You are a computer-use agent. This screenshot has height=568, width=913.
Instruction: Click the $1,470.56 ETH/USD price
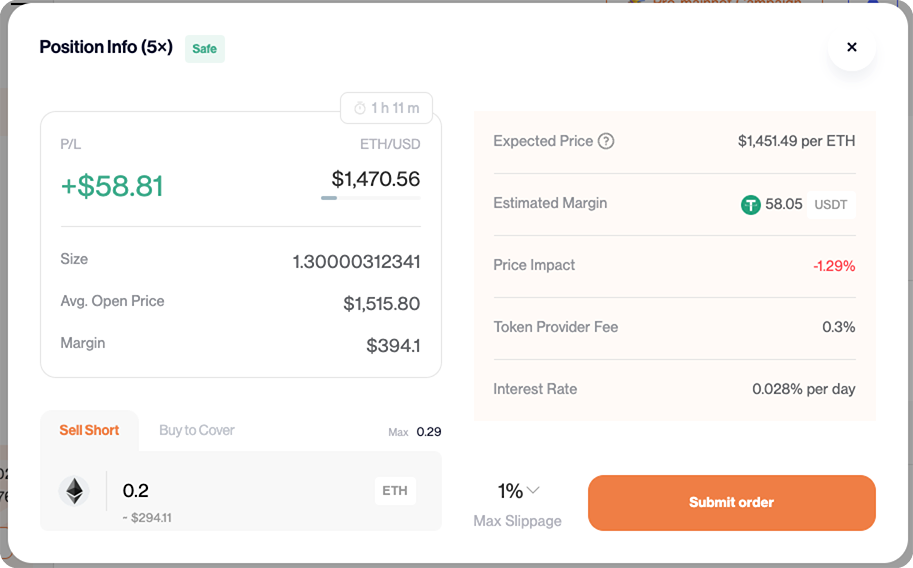click(x=376, y=179)
